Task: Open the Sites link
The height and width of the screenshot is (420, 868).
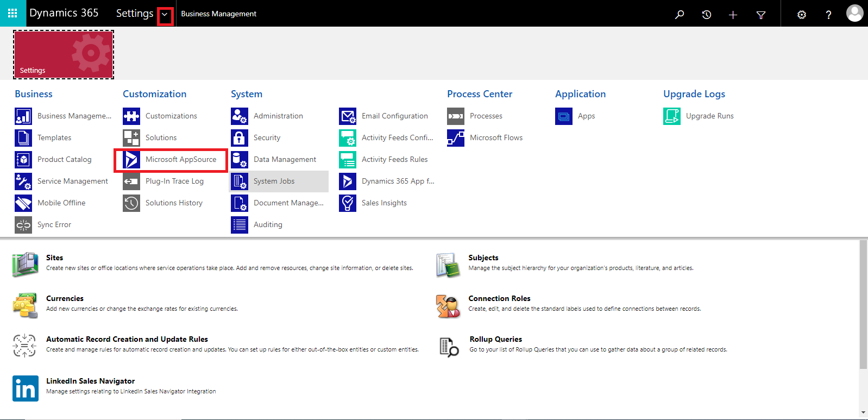Action: click(54, 258)
